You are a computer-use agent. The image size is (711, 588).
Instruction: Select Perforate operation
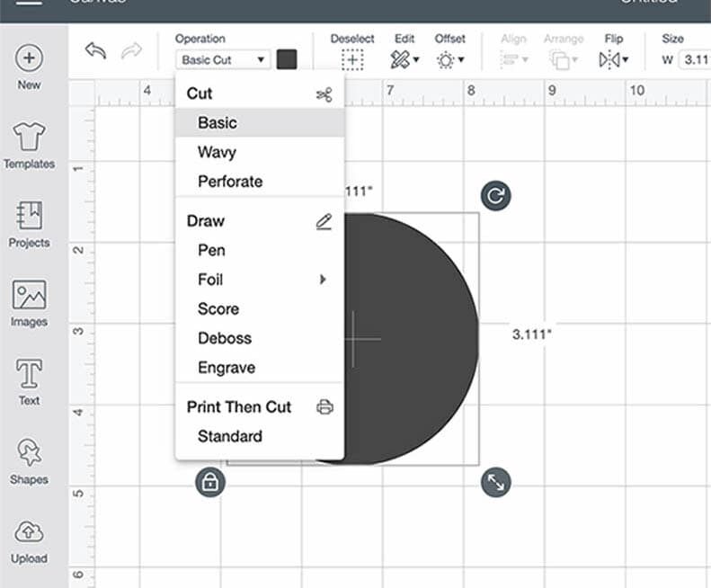(x=260, y=182)
